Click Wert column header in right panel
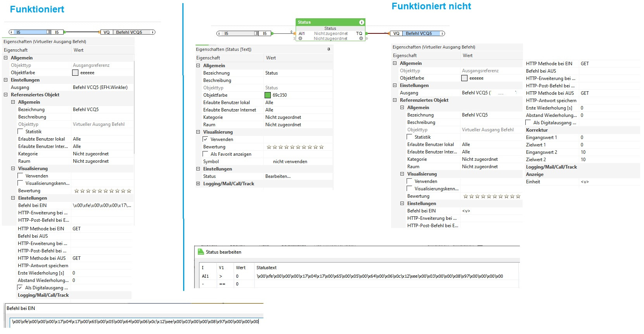Image resolution: width=644 pixels, height=334 pixels. 468,55
